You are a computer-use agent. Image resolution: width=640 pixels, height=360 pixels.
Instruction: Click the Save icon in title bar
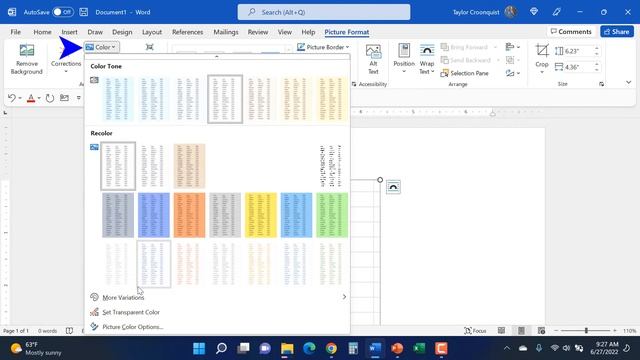[84, 12]
